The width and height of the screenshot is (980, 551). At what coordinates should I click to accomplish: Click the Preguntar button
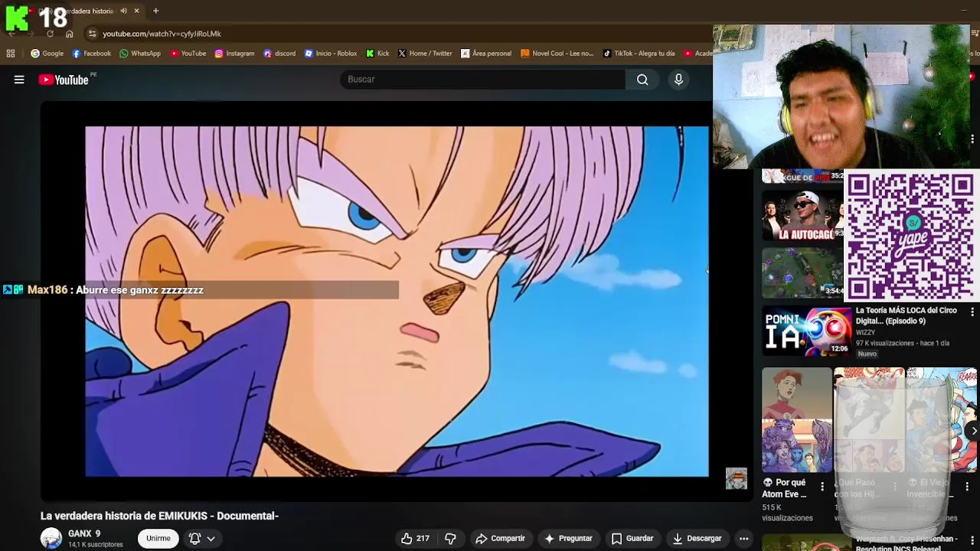[567, 539]
